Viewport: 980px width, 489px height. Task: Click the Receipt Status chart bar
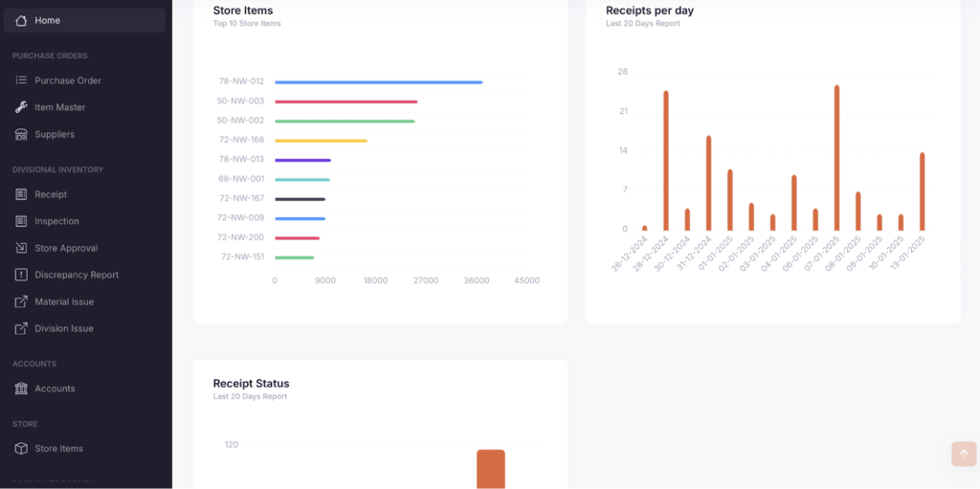point(491,469)
